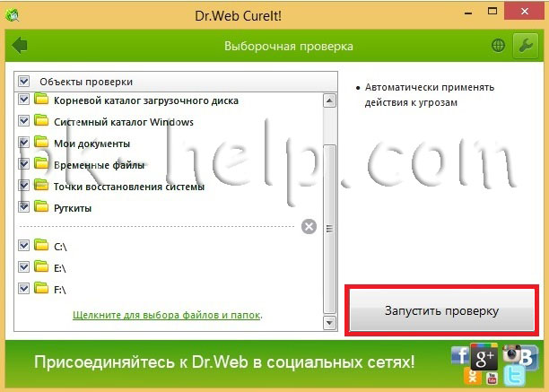Click the folder icon of drive E:\
549x392 pixels.
[41, 266]
